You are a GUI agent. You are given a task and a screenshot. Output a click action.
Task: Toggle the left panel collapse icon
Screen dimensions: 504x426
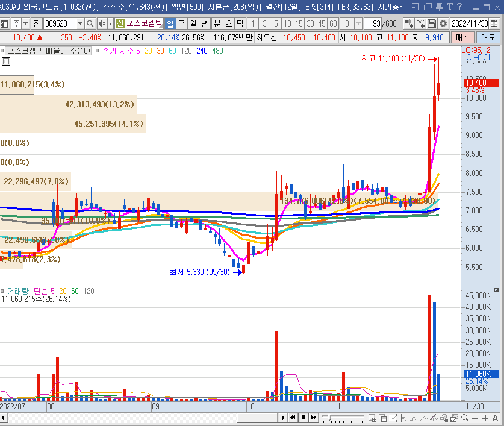point(4,23)
